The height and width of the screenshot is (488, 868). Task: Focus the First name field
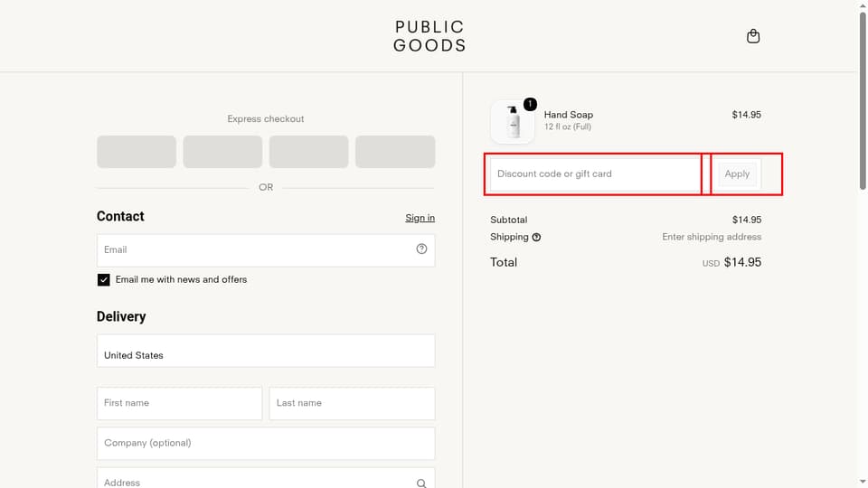pyautogui.click(x=179, y=403)
